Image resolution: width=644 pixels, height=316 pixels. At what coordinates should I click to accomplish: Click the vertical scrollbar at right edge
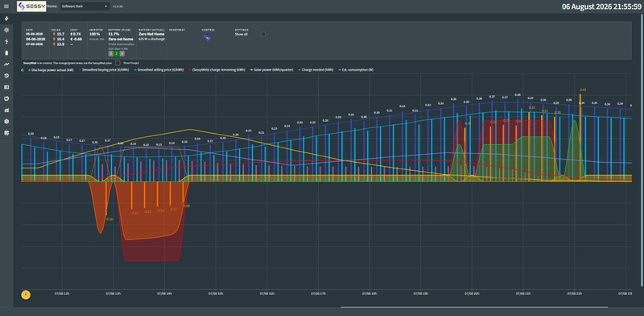pos(642,150)
